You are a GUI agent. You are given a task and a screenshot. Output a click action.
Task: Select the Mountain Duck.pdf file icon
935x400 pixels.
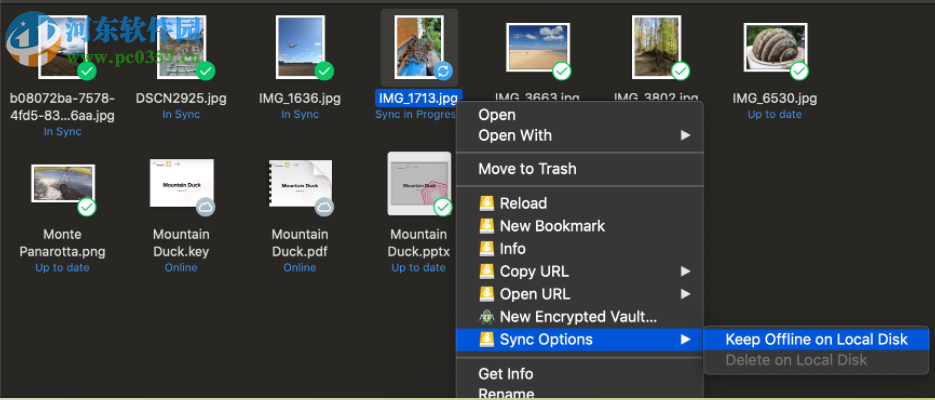(x=299, y=182)
